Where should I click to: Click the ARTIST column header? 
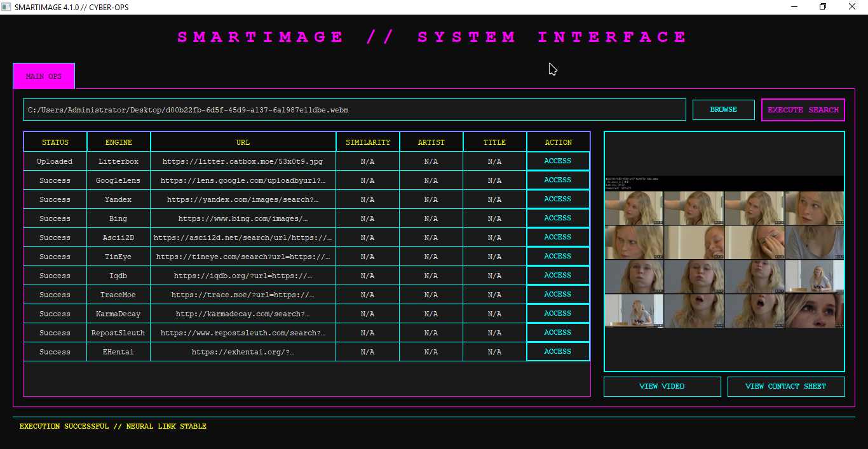pos(431,142)
